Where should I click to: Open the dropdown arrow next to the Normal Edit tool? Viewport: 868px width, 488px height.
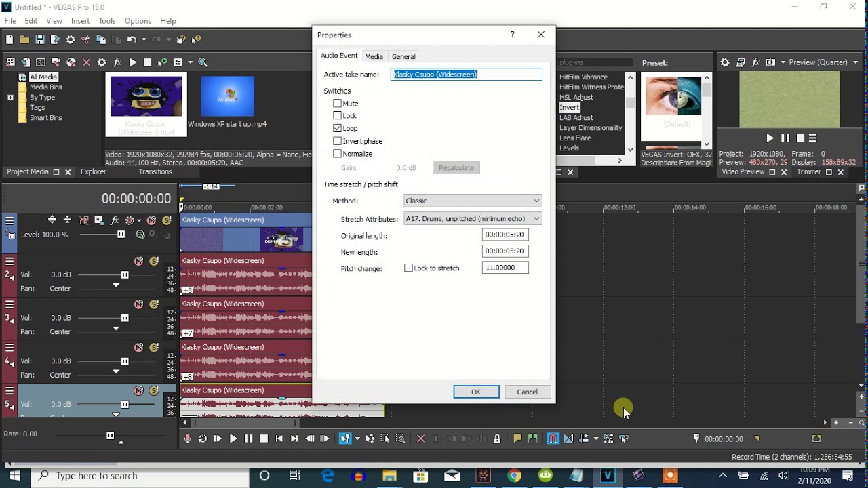357,439
